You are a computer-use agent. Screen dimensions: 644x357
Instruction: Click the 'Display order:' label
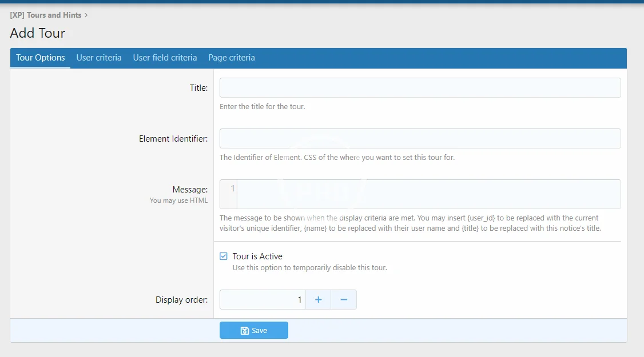181,300
